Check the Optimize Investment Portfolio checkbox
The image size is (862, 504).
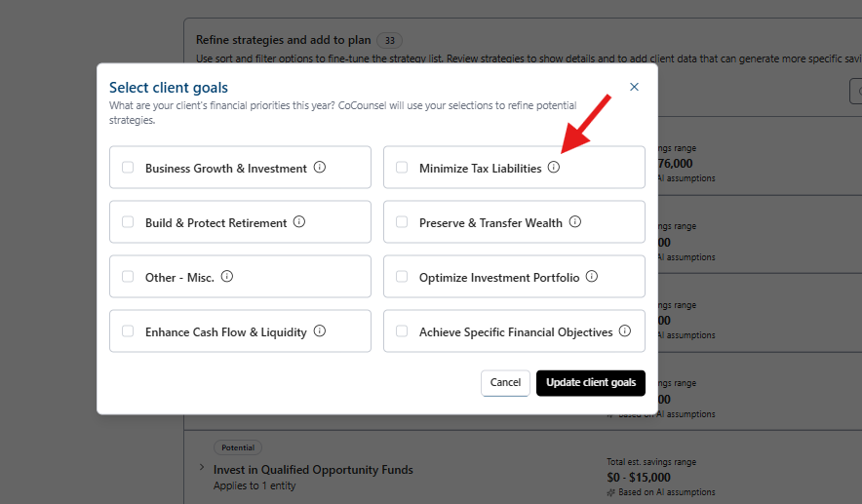click(402, 277)
